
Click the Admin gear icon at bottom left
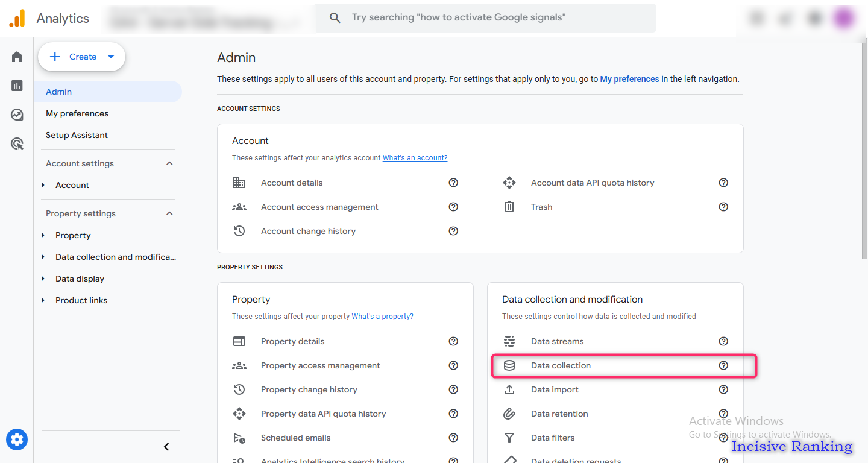point(17,439)
